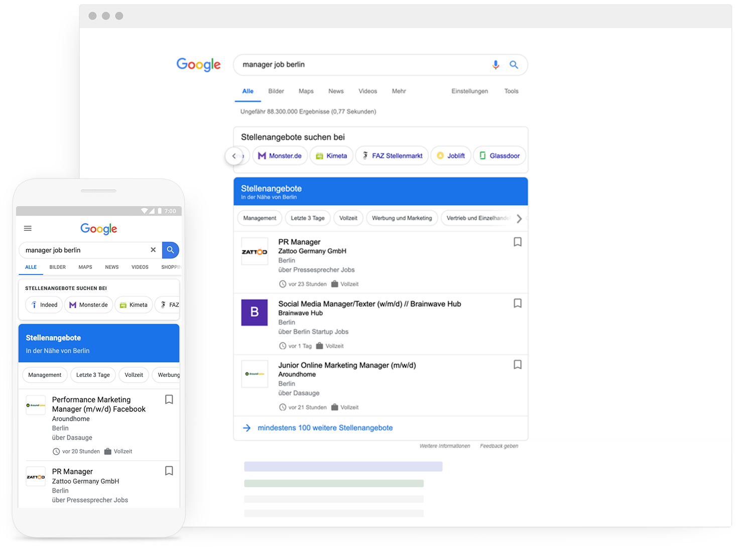Screen dimensions: 756x551
Task: Bookmark the Social Media Manager listing
Action: pos(518,303)
